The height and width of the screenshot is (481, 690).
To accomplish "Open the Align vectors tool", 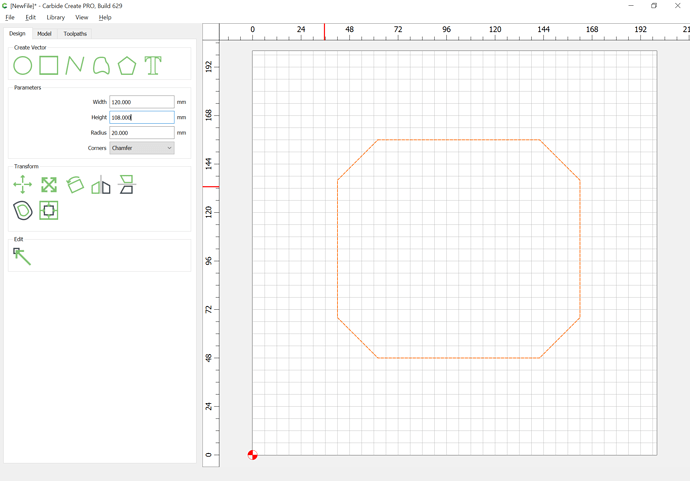I will (127, 184).
